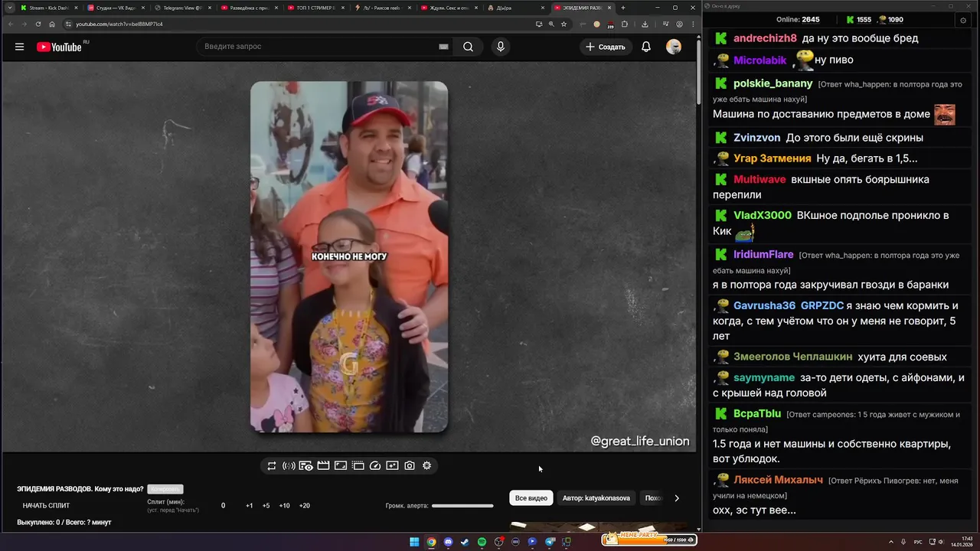980x551 pixels.
Task: Take a screenshot with the camera icon
Action: [x=410, y=465]
